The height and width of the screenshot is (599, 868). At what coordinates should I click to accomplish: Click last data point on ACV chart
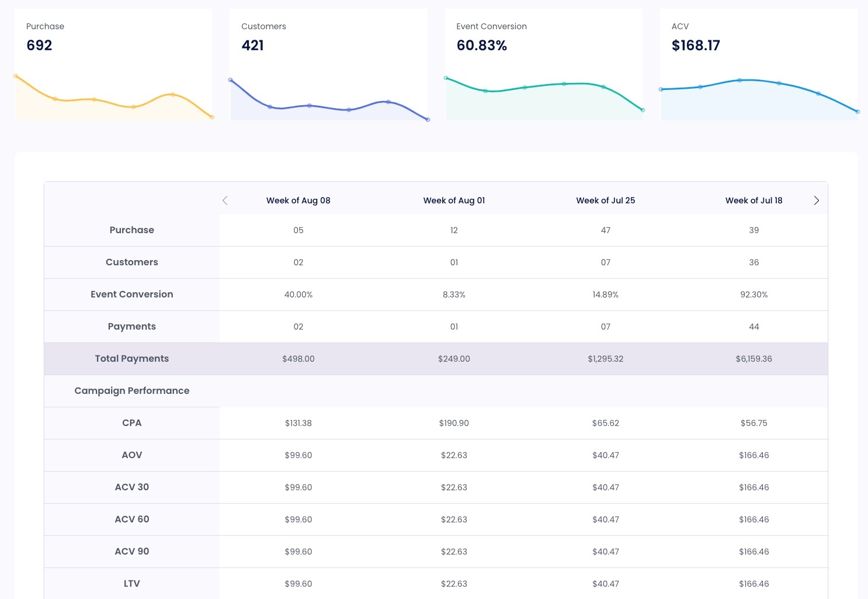pyautogui.click(x=857, y=112)
